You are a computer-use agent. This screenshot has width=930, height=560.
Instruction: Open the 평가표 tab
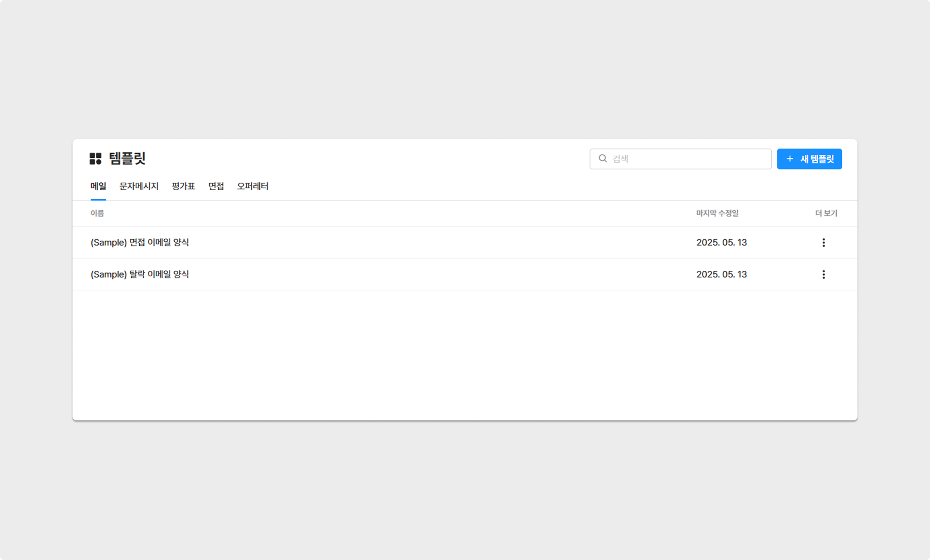(x=183, y=186)
